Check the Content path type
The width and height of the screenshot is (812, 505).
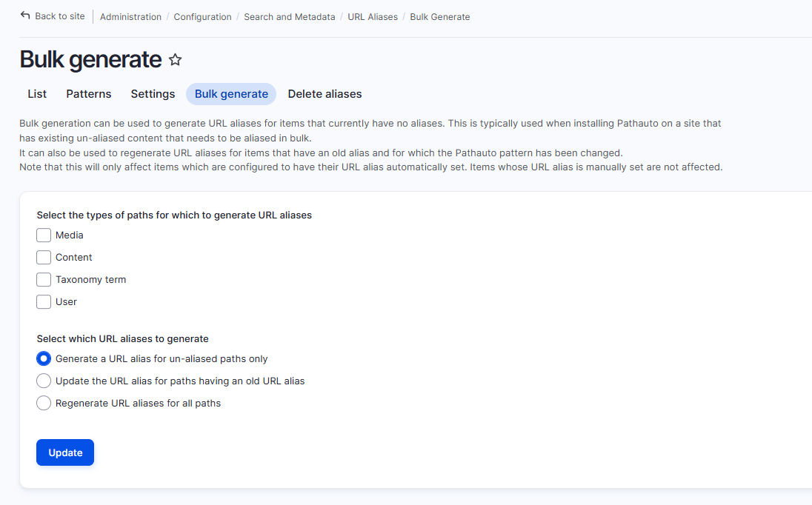coord(44,258)
